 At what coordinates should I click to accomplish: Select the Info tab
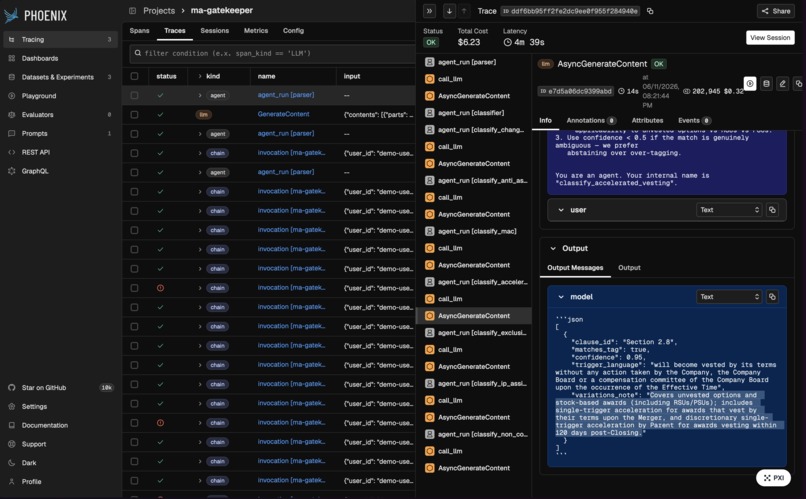coord(545,120)
